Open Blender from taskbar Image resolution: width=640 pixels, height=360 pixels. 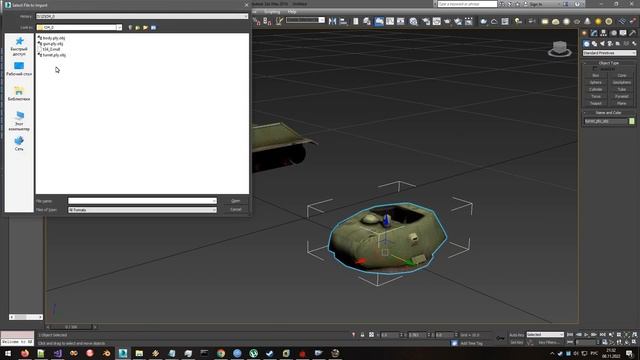(x=107, y=353)
